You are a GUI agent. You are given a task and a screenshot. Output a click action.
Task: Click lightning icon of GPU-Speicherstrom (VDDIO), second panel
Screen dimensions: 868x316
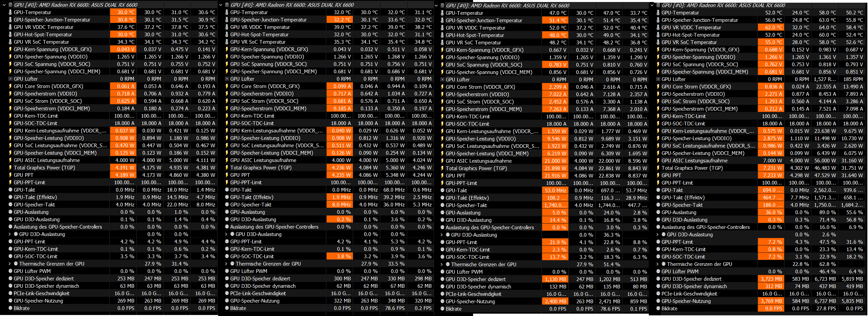pos(227,94)
